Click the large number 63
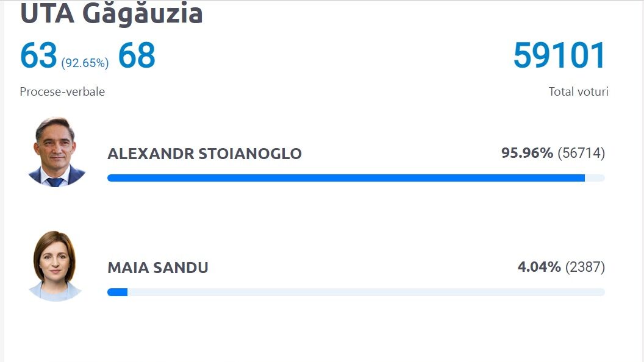Image resolution: width=644 pixels, height=362 pixels. (x=38, y=56)
